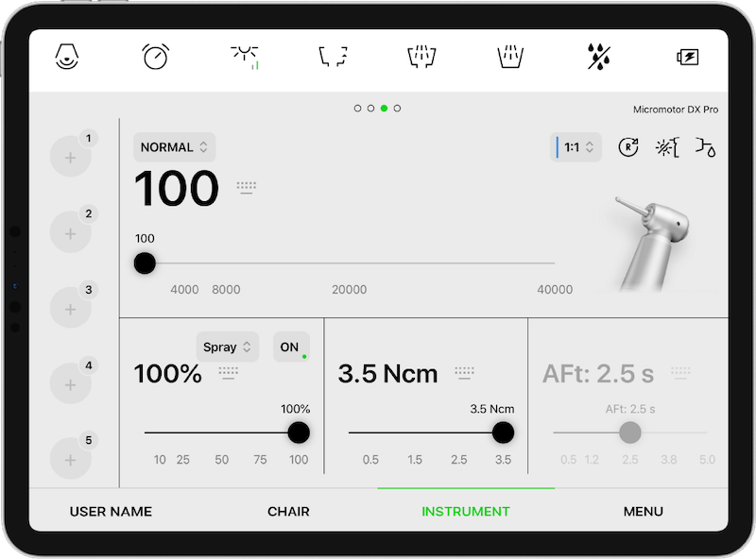The height and width of the screenshot is (559, 756).
Task: Go to the first page indicator dot
Action: click(x=357, y=108)
